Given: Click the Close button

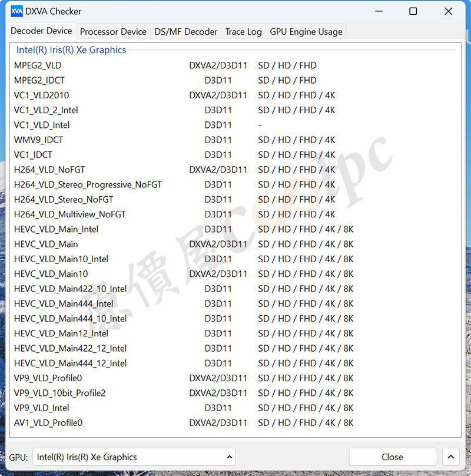Looking at the screenshot, I should 392,457.
